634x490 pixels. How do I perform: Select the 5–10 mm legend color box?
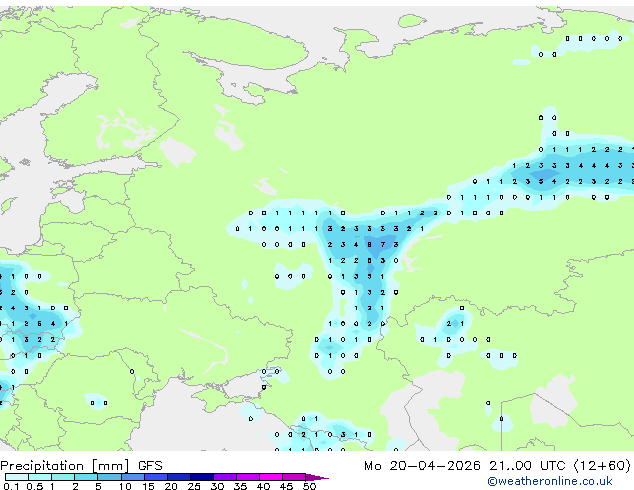pyautogui.click(x=109, y=477)
